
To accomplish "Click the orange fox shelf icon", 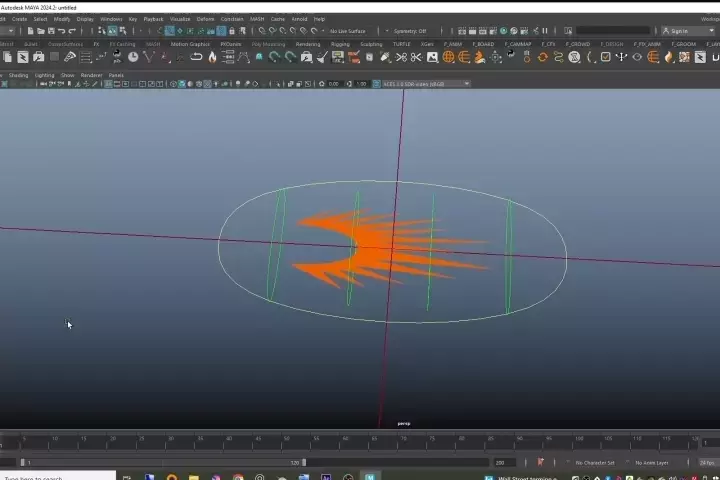I will click(480, 57).
